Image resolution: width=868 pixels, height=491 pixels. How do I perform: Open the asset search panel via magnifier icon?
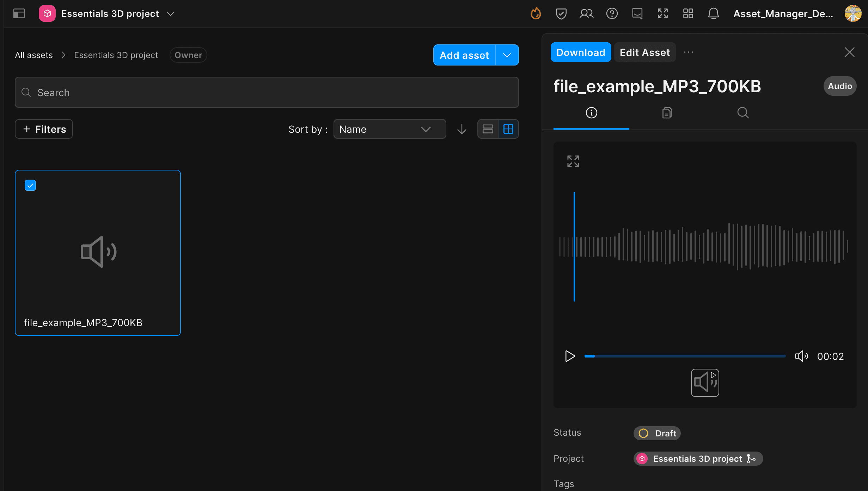coord(742,113)
